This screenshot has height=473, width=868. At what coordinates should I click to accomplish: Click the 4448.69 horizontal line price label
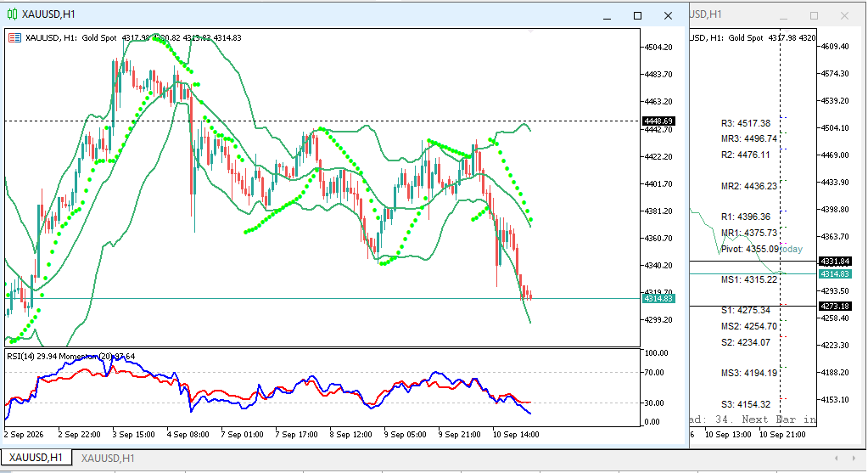click(x=658, y=121)
